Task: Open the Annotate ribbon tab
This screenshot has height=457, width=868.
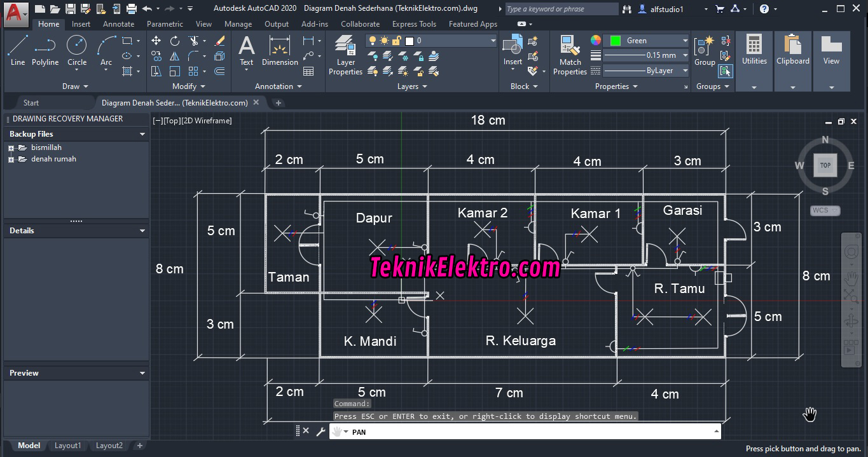Action: [118, 24]
